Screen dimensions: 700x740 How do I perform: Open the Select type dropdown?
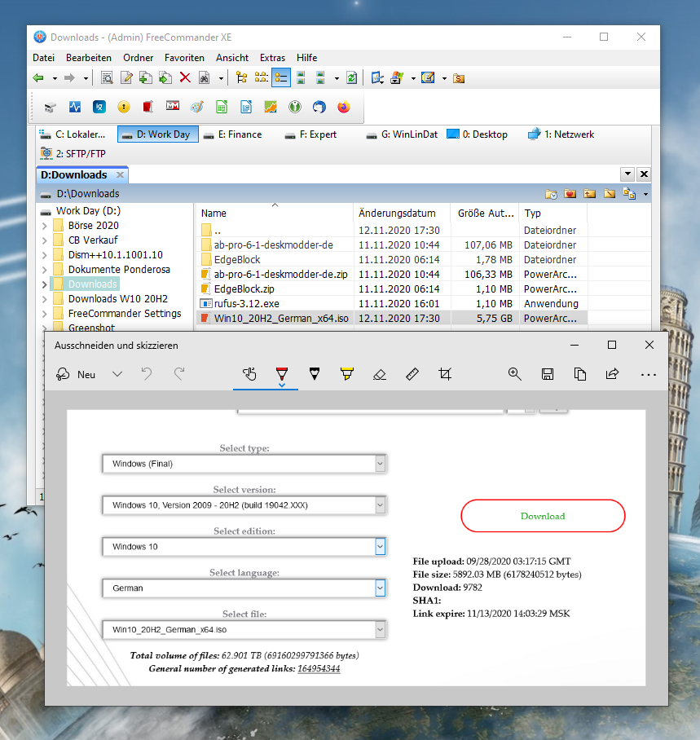point(244,464)
